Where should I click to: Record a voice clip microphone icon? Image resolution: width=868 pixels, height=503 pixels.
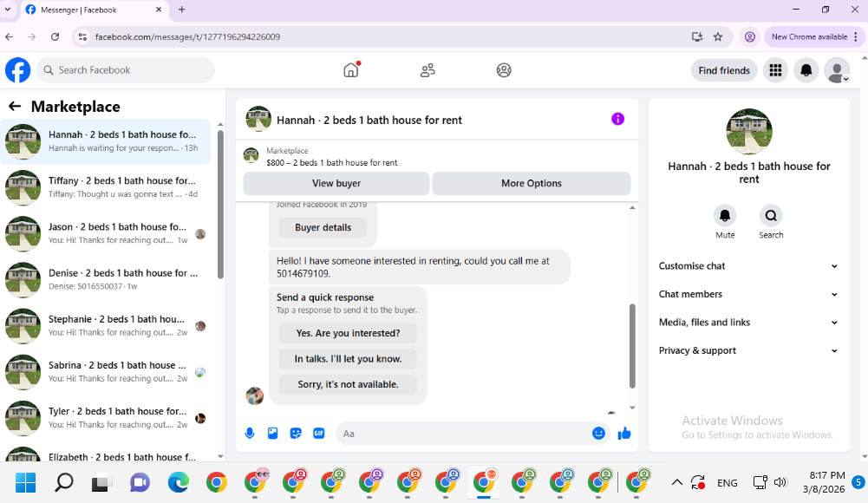[x=250, y=434]
